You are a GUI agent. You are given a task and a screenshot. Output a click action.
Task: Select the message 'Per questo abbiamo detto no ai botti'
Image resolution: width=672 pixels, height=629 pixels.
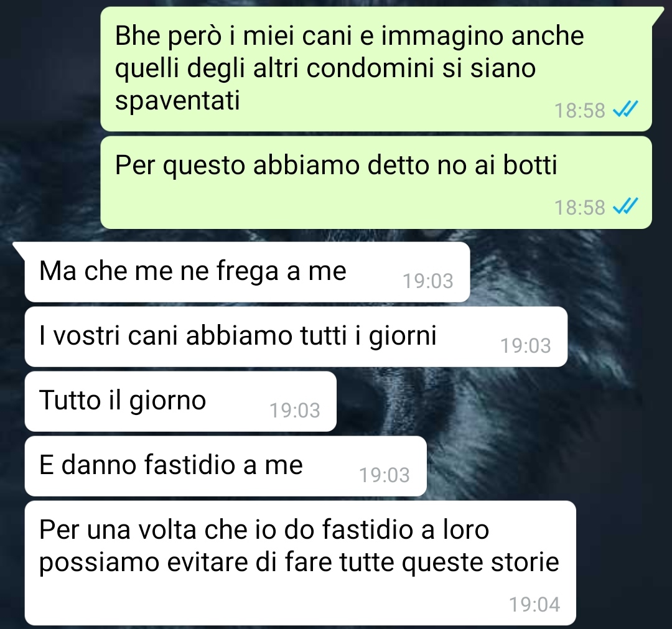click(x=376, y=182)
